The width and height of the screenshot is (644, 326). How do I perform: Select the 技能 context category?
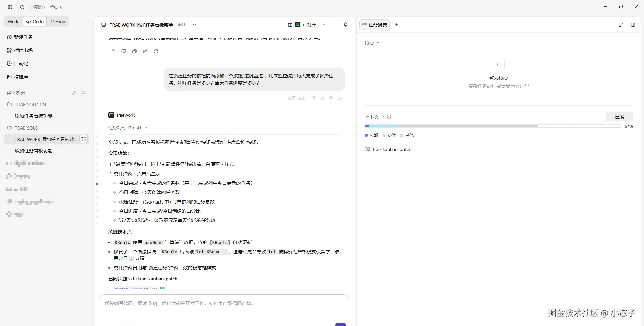click(371, 135)
